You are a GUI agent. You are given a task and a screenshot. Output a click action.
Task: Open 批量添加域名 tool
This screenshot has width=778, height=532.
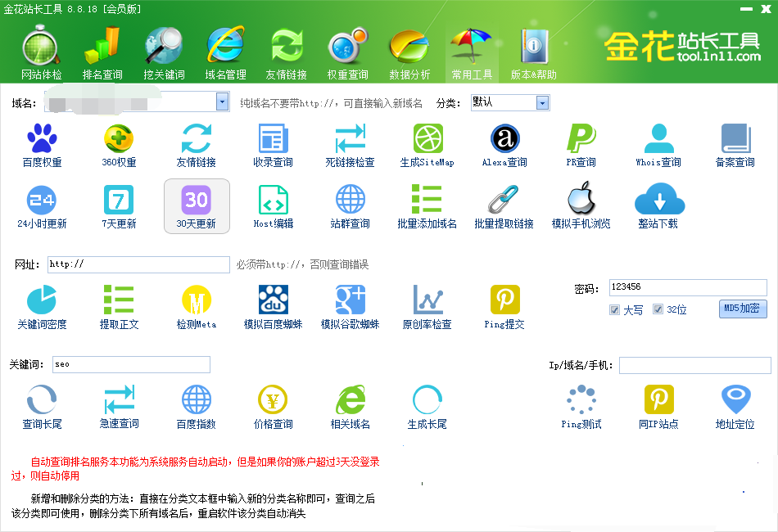(427, 206)
